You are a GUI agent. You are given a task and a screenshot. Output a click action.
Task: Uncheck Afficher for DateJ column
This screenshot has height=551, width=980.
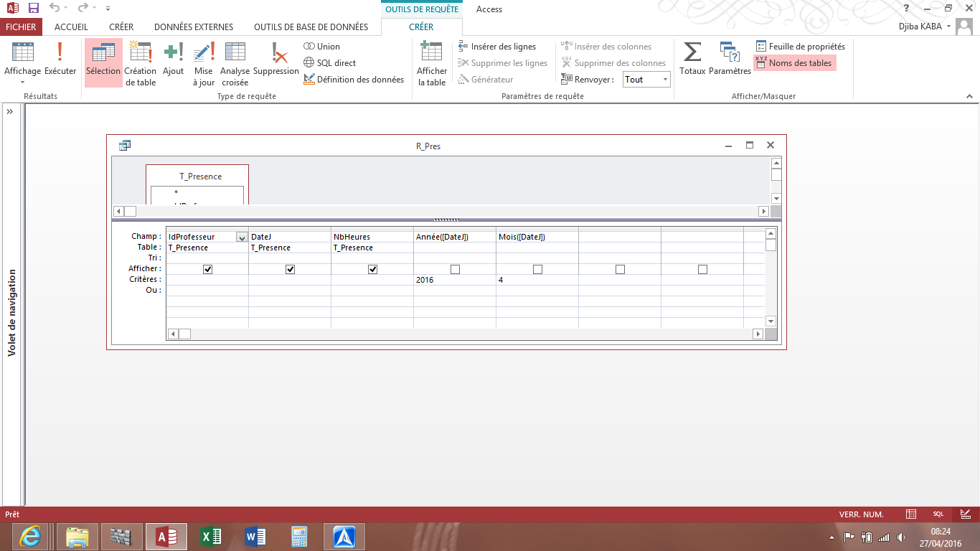291,270
